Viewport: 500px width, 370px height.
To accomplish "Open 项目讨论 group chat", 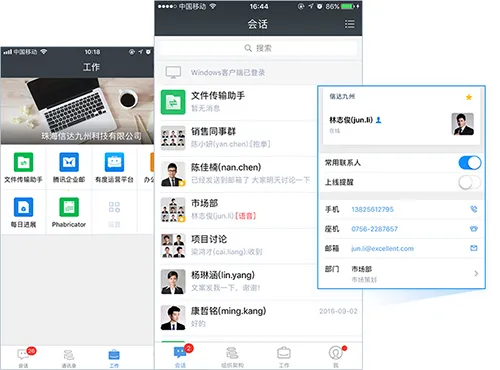I will tap(237, 246).
